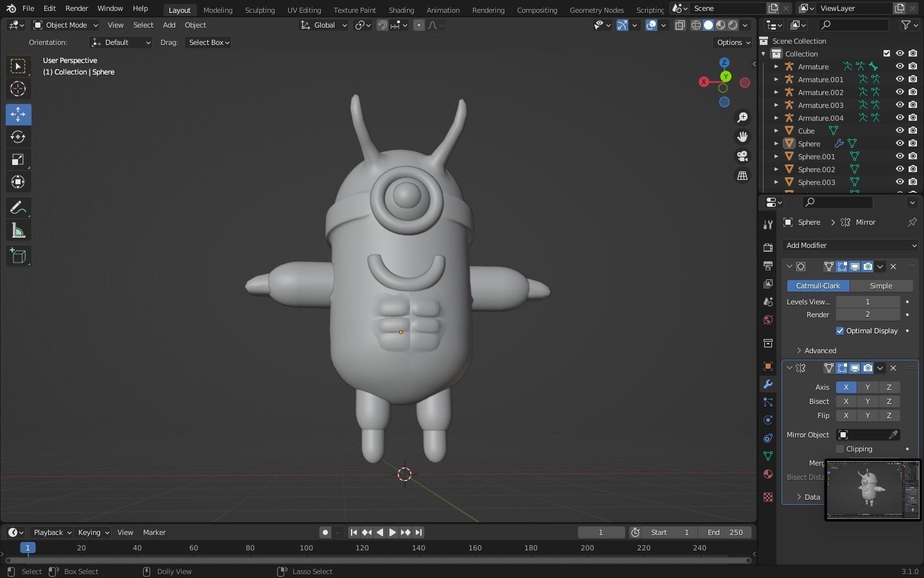Hide Sphere.002 in viewport
This screenshot has height=578, width=924.
pos(900,169)
